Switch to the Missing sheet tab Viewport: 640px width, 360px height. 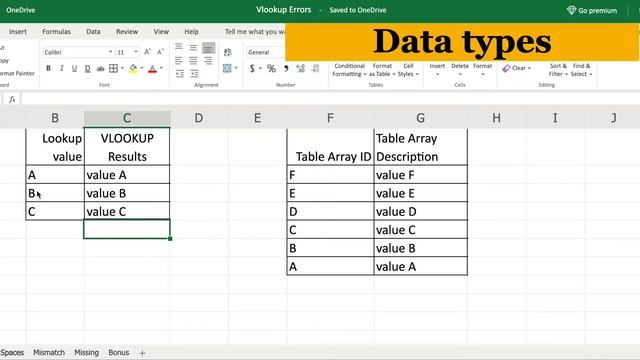coord(87,352)
